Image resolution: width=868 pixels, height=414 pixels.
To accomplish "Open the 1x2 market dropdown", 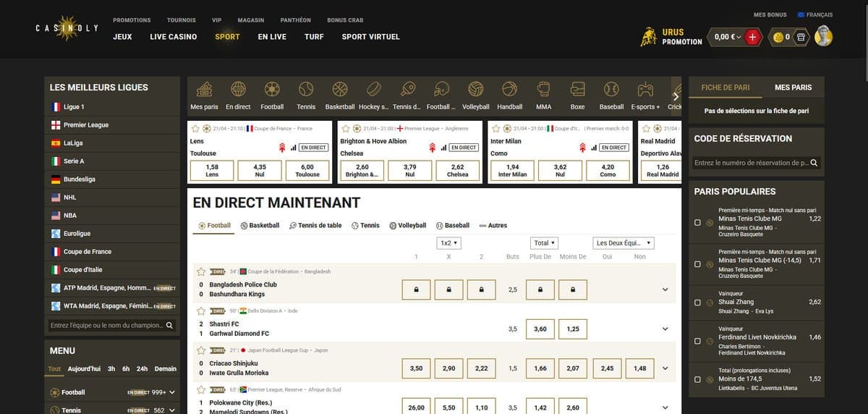I will [449, 243].
